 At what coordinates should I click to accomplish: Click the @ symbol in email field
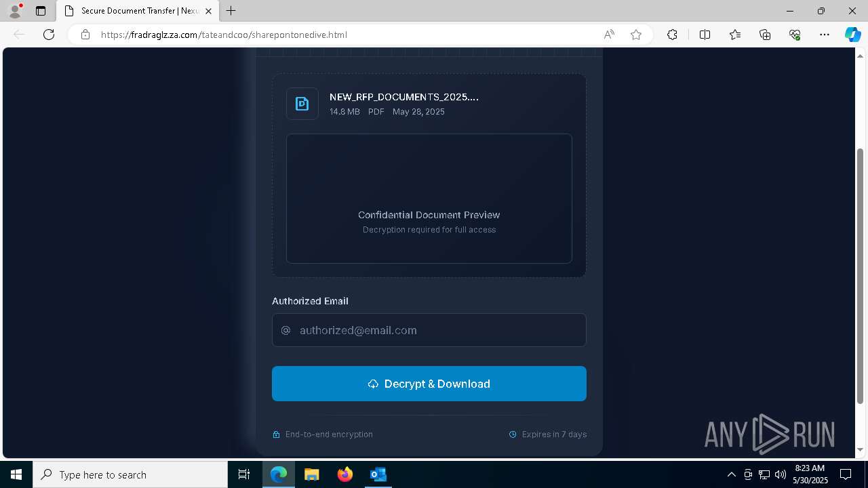(x=285, y=330)
